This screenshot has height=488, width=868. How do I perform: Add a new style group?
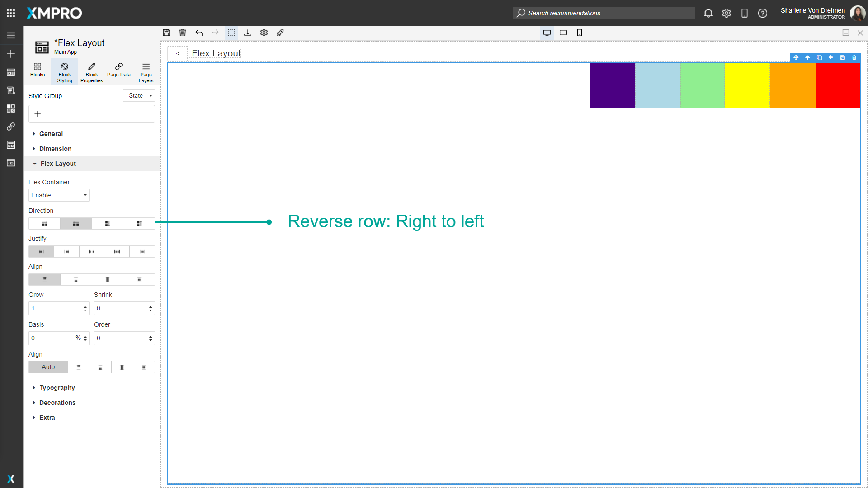pos(38,114)
